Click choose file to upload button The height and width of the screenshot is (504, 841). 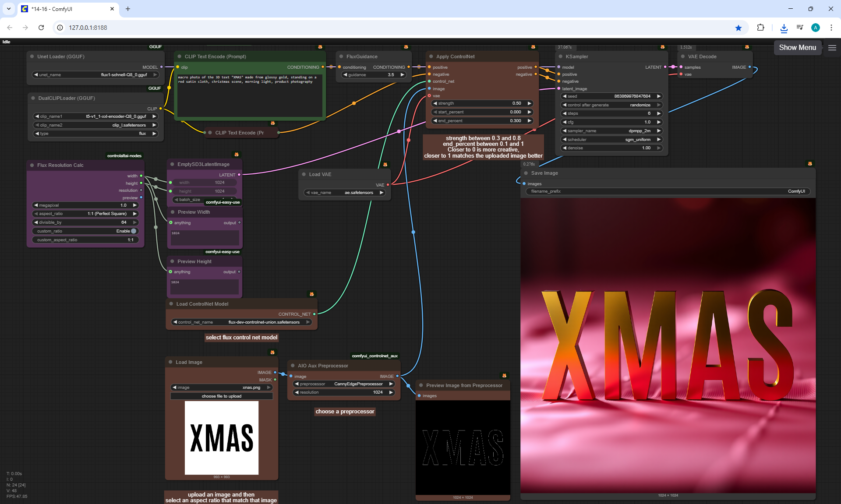(x=221, y=396)
